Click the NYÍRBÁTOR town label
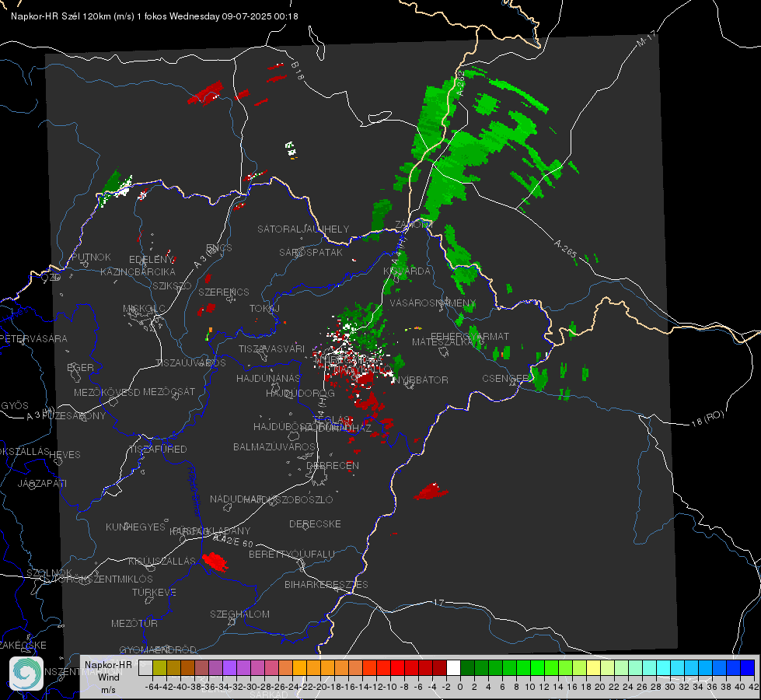 [x=421, y=380]
